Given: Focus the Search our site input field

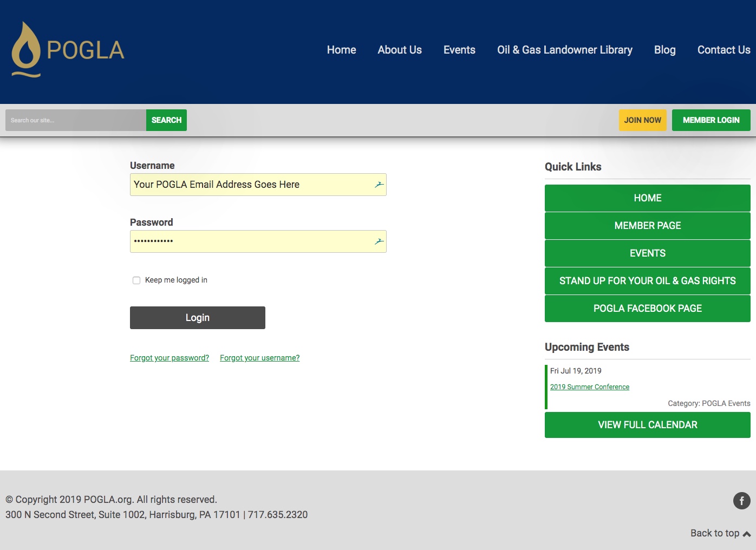Looking at the screenshot, I should [x=76, y=120].
